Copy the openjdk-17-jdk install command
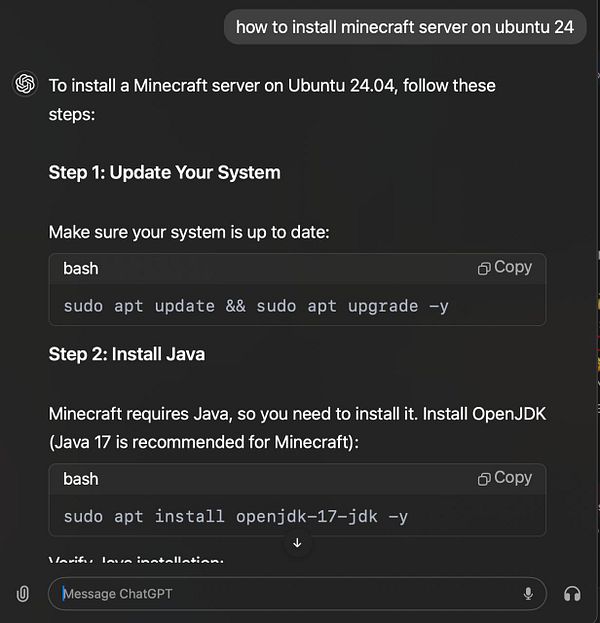 pyautogui.click(x=505, y=478)
